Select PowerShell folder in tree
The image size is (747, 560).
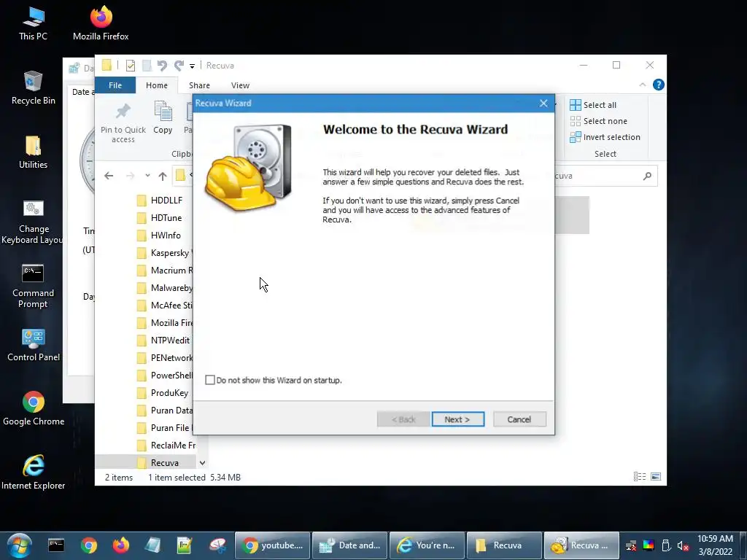[x=164, y=376]
